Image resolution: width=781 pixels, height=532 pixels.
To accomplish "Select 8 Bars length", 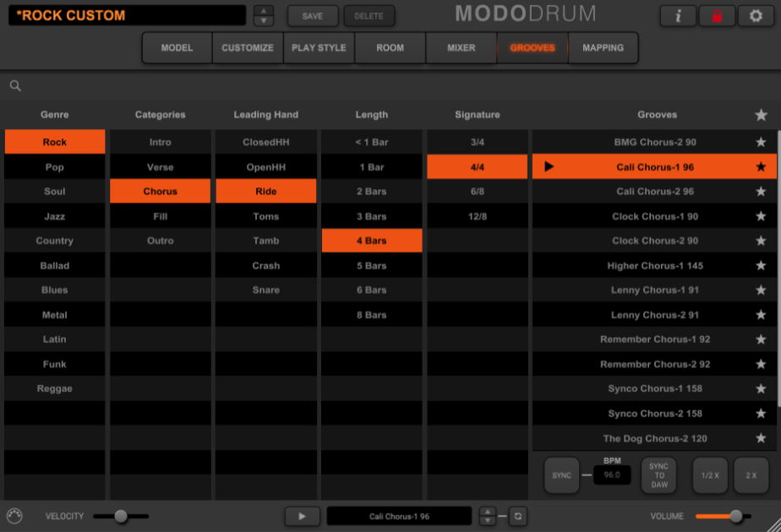I will 372,315.
